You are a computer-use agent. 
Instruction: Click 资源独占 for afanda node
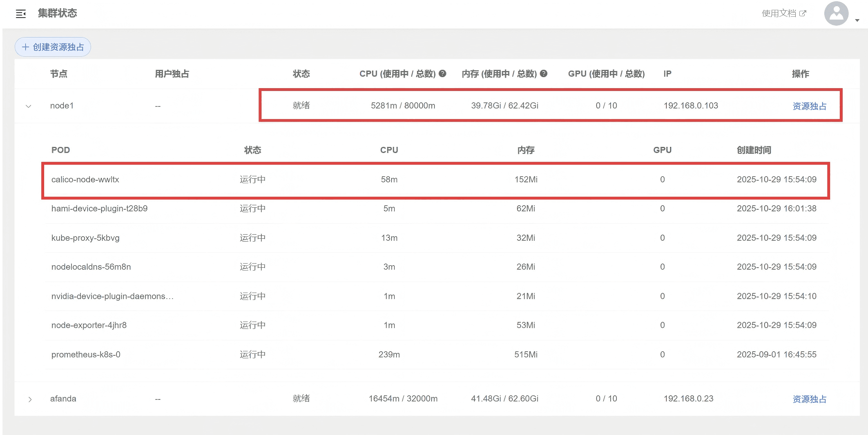point(809,399)
